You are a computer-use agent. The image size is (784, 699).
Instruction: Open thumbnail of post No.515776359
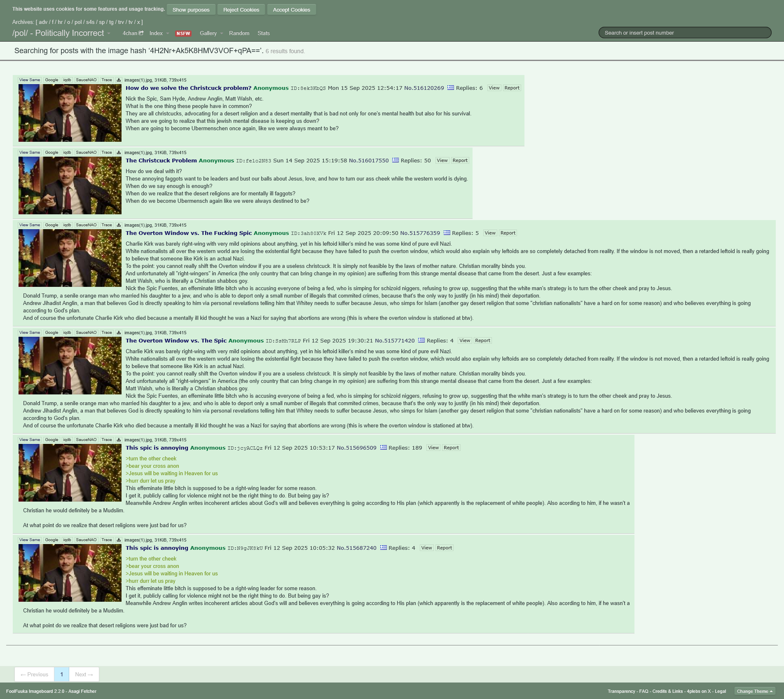[70, 258]
